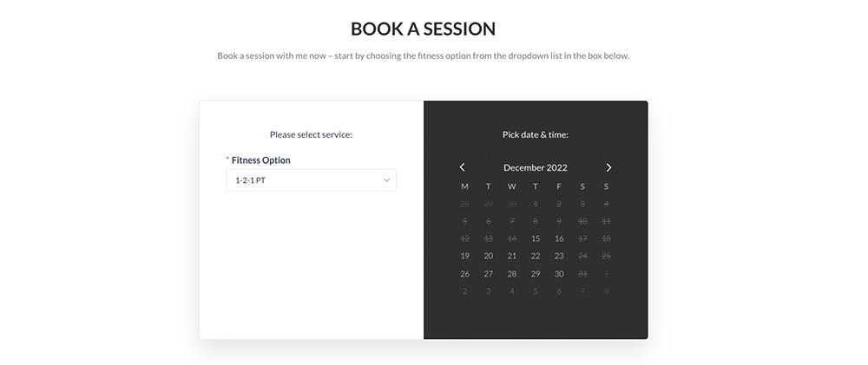Pick December 19 in the calendar
Image resolution: width=868 pixels, height=365 pixels.
click(x=464, y=256)
